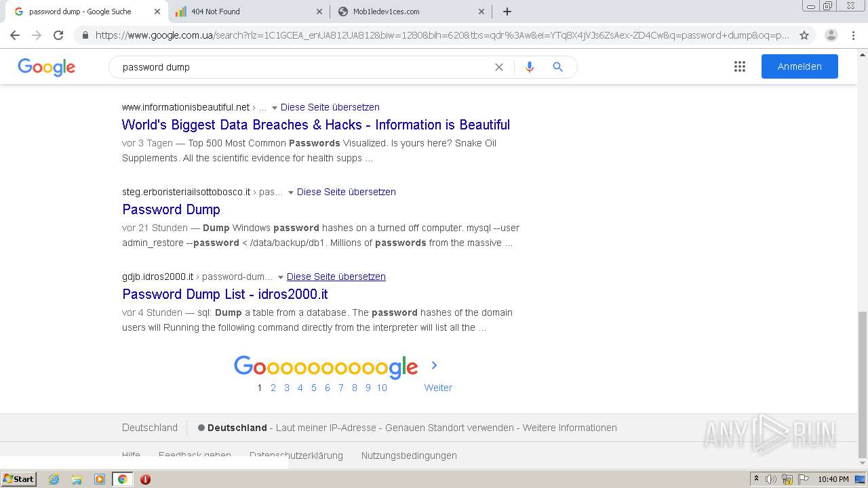Viewport: 868px width, 488px height.
Task: Translate erboristeriailsottobosco result via Diese Seite übersetzen
Action: click(x=347, y=192)
